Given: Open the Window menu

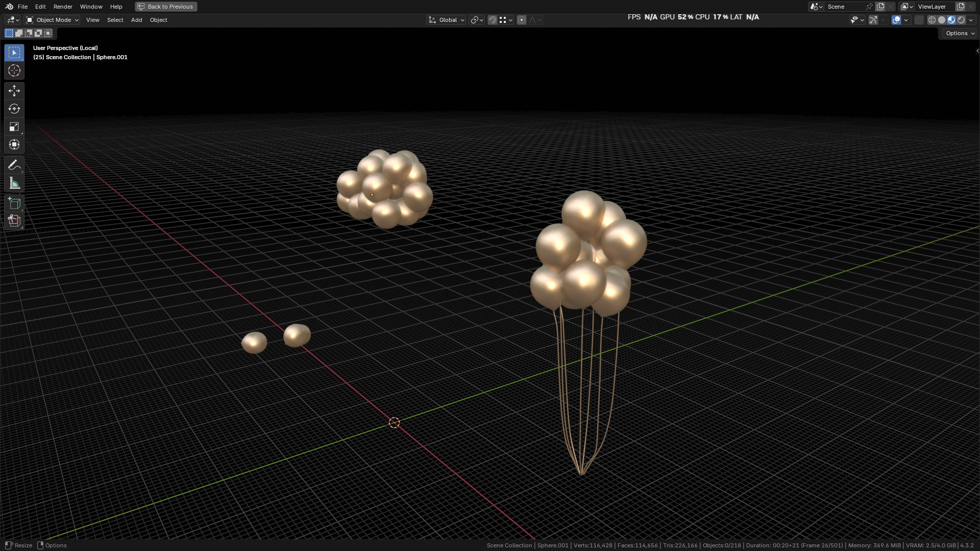Looking at the screenshot, I should click(91, 7).
